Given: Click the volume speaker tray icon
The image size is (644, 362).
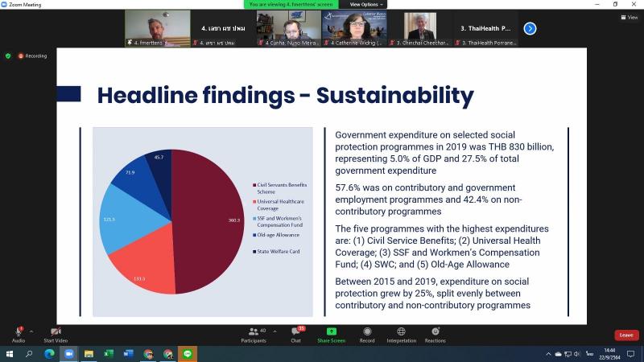Looking at the screenshot, I should [x=577, y=354].
